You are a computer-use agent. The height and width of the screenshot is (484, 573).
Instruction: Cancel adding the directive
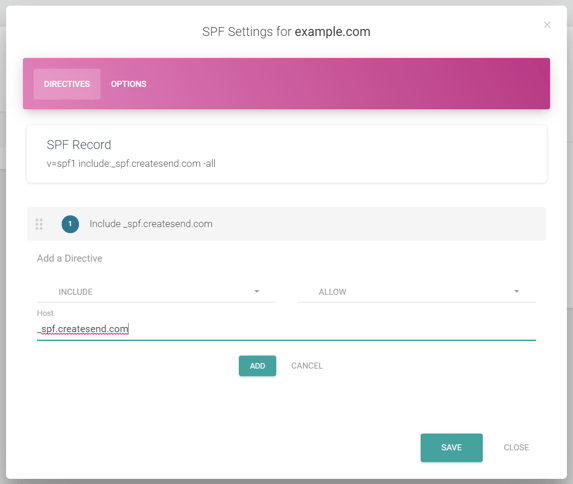click(307, 366)
